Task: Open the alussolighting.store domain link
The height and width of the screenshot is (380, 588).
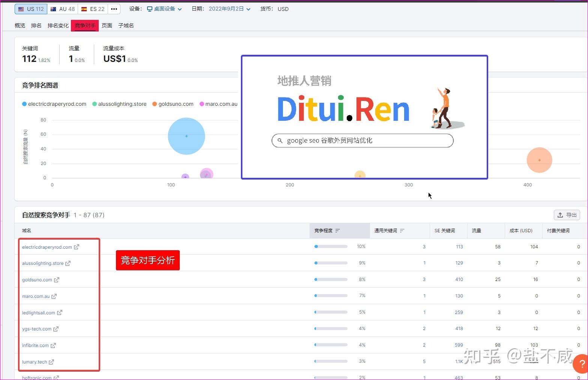Action: [x=43, y=263]
